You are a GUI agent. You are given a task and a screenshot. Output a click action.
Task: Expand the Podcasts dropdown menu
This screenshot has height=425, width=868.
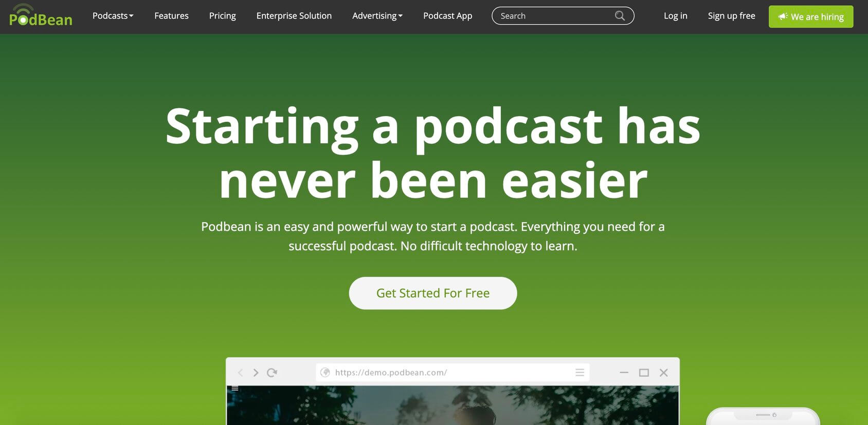click(113, 16)
